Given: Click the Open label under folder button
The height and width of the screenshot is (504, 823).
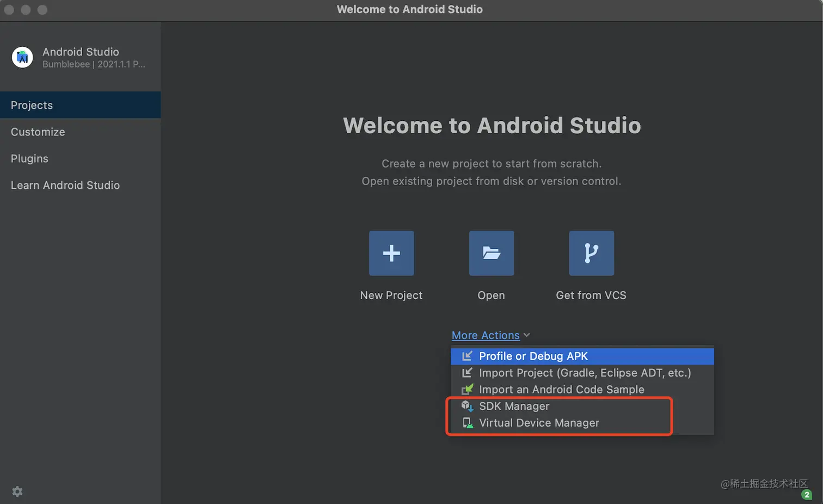Looking at the screenshot, I should point(492,295).
